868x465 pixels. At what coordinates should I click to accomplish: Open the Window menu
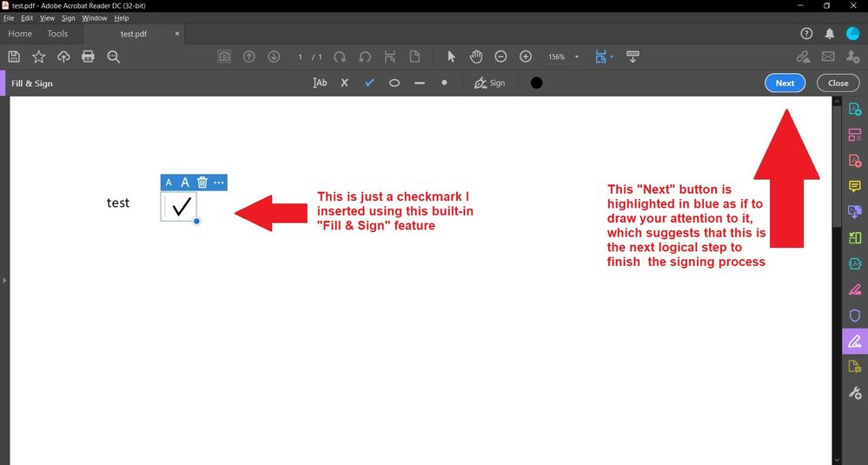(x=94, y=17)
